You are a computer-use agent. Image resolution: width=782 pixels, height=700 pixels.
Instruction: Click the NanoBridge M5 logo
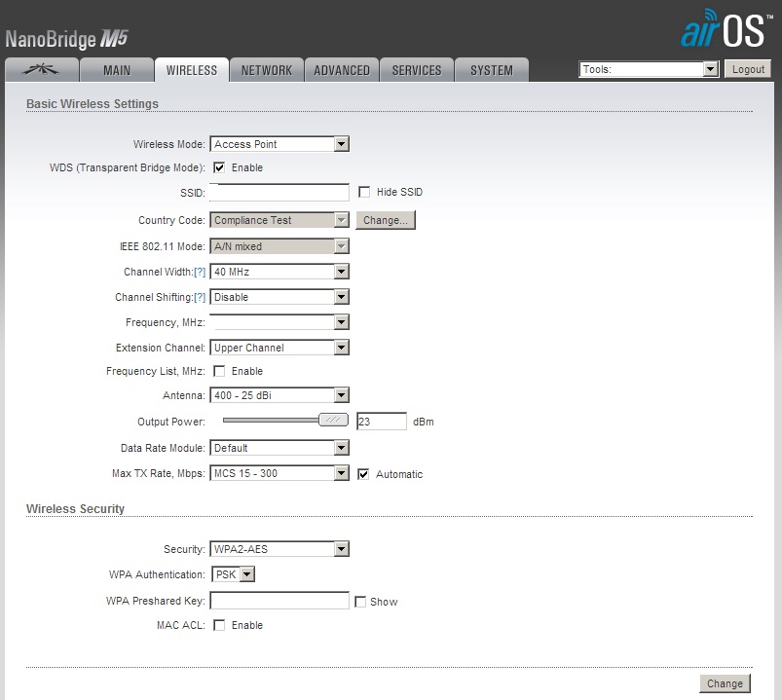pyautogui.click(x=66, y=39)
